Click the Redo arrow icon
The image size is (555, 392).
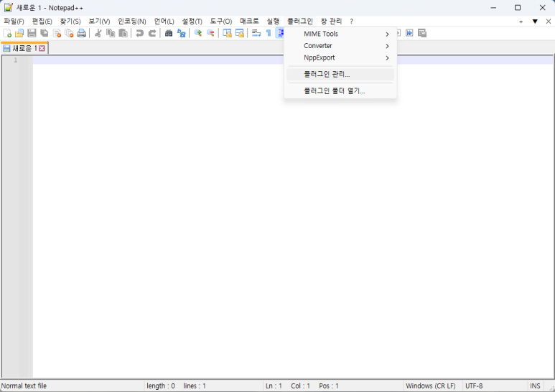point(152,33)
